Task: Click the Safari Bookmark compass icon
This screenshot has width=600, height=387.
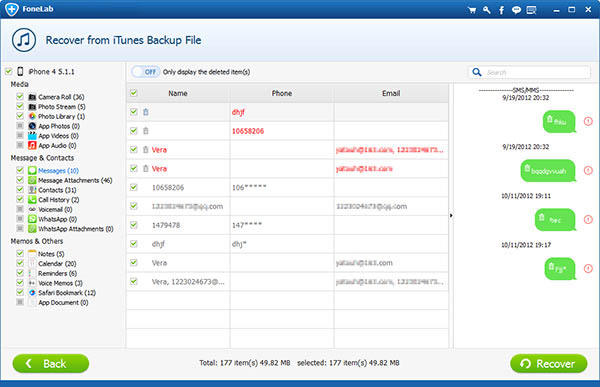Action: point(32,293)
